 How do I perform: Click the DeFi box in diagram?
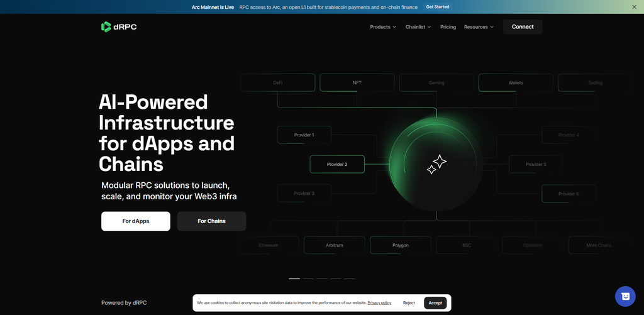pyautogui.click(x=277, y=82)
